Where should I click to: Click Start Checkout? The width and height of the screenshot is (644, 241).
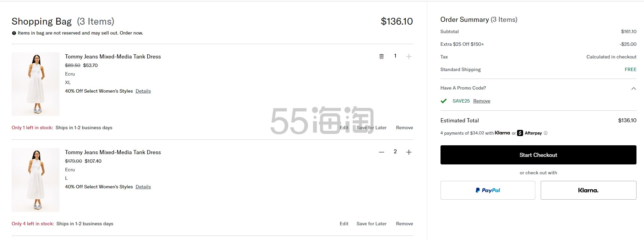click(x=538, y=155)
